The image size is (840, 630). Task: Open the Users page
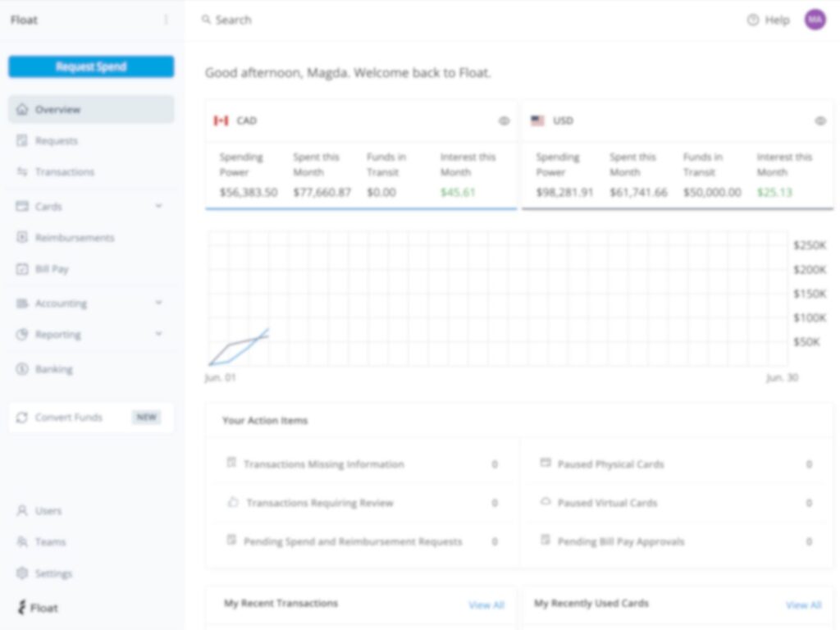(47, 510)
